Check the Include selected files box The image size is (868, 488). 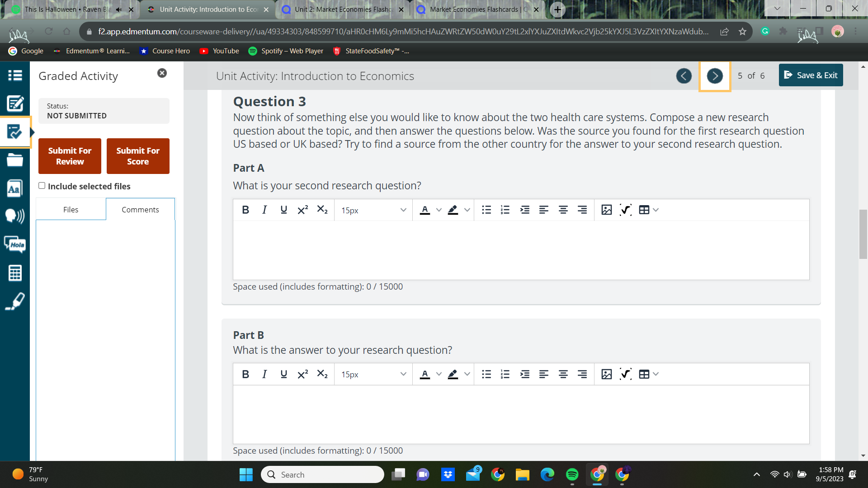42,186
